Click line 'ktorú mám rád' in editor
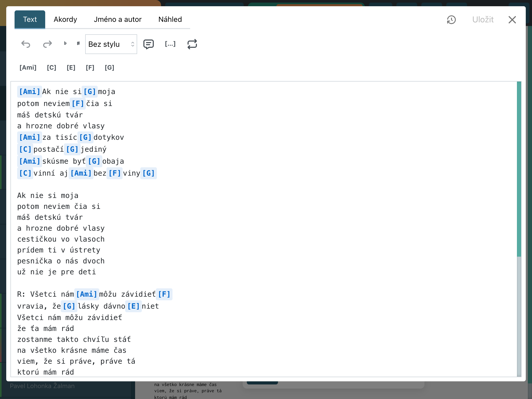 45,372
